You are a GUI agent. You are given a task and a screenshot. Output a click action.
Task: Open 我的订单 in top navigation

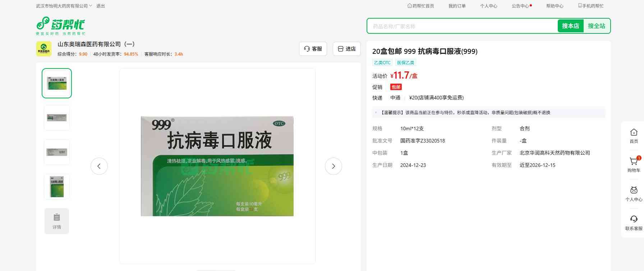click(x=457, y=6)
